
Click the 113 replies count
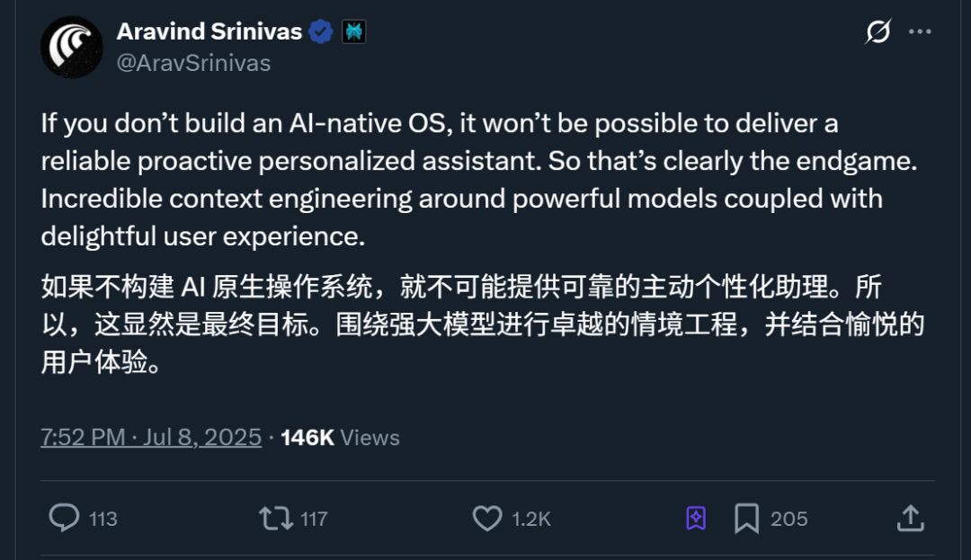[x=102, y=519]
